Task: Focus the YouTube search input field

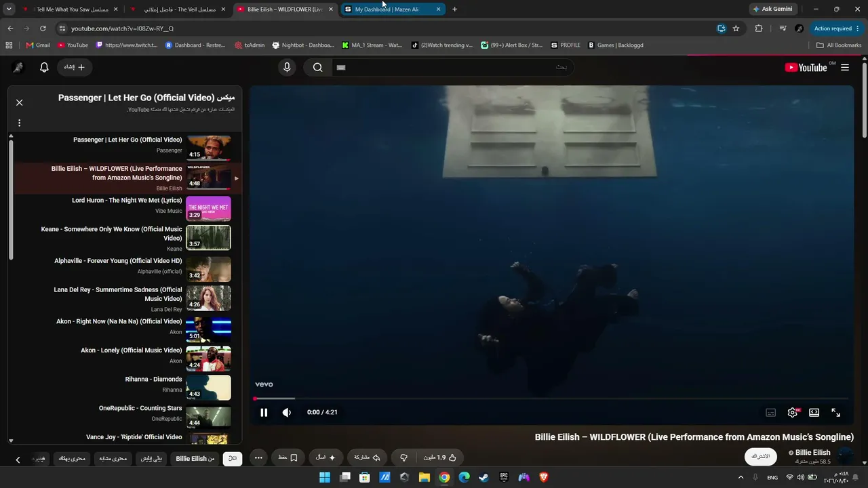Action: tap(453, 67)
